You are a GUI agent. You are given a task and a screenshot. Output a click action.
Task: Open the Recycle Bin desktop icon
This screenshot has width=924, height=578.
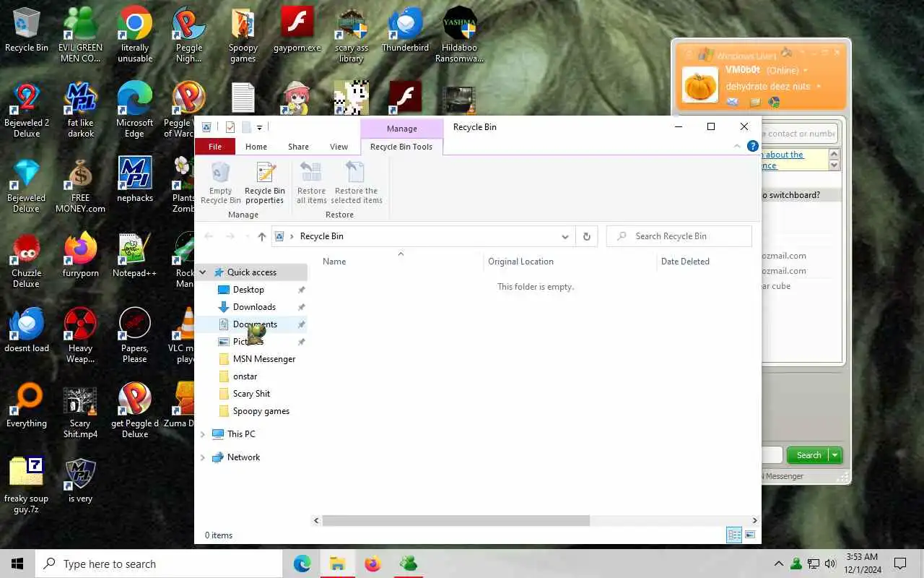click(x=27, y=30)
